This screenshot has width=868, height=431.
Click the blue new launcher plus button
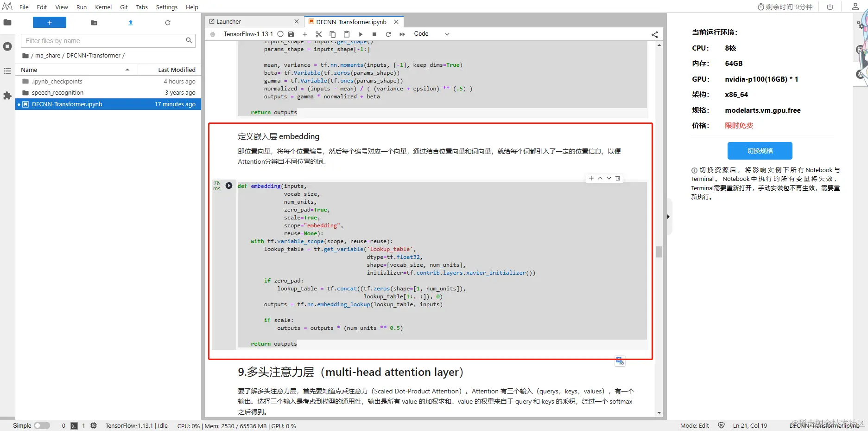(x=50, y=22)
